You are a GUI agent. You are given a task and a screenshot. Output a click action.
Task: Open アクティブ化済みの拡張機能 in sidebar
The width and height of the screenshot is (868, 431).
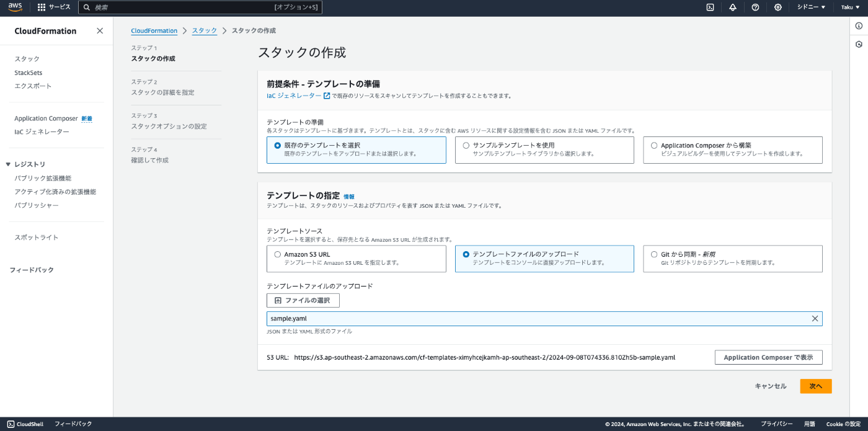point(55,192)
